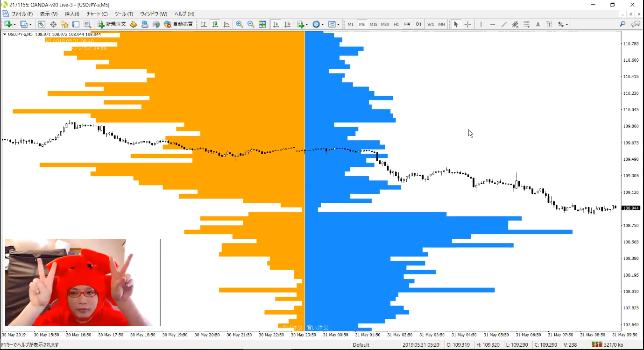Switch timeframe to M15

click(x=373, y=24)
